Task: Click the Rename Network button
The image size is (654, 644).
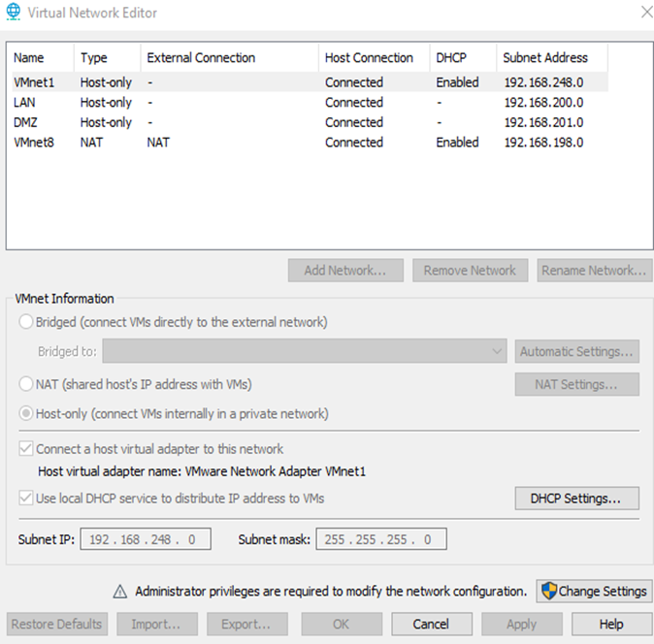Action: pos(595,271)
